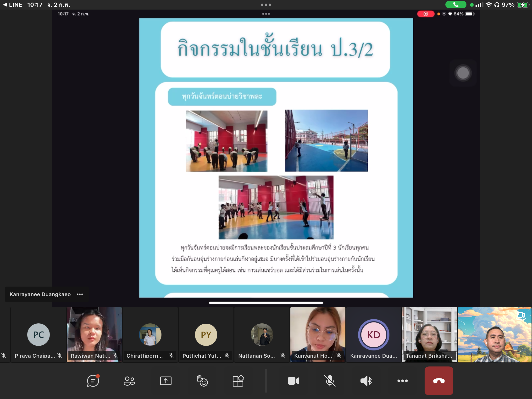Open the three-dot more actions menu
Screen dimensions: 532x399
[402, 381]
